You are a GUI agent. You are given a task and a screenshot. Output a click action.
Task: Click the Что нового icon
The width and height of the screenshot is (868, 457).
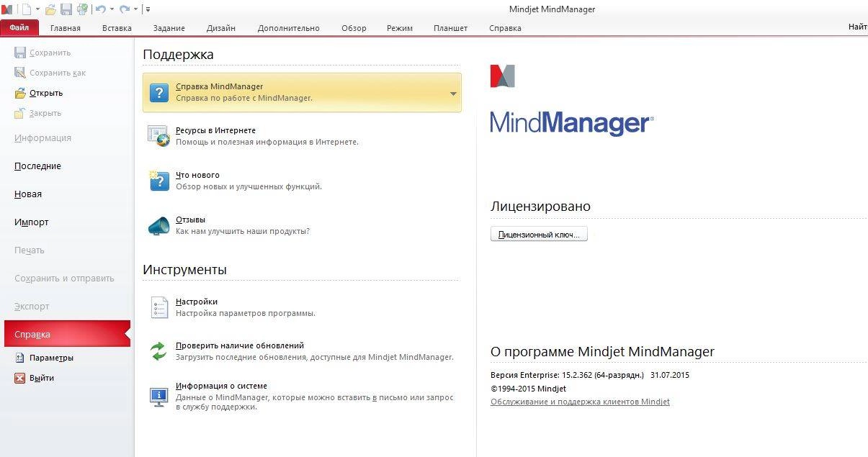click(158, 181)
